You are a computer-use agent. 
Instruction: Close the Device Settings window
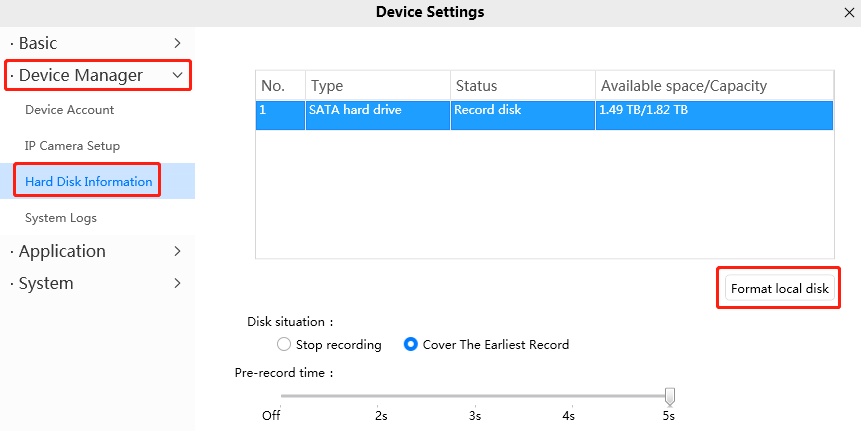[x=849, y=13]
